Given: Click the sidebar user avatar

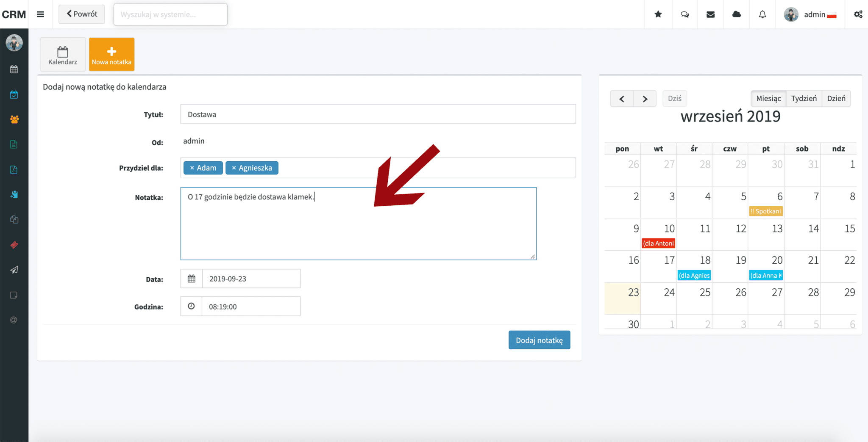Looking at the screenshot, I should pyautogui.click(x=14, y=43).
